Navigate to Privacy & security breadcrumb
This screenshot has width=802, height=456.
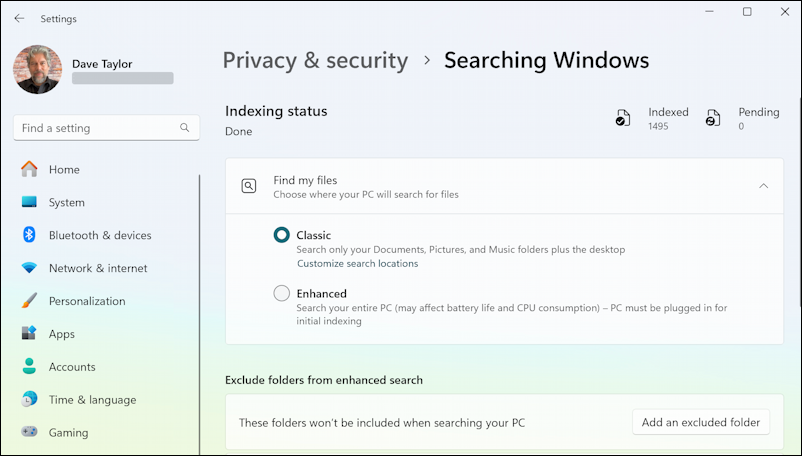pyautogui.click(x=315, y=60)
